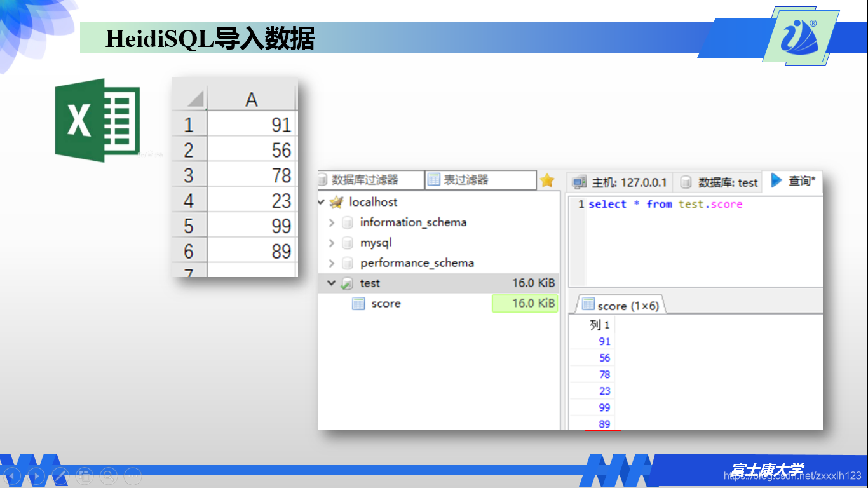Viewport: 868px width, 488px height.
Task: Click the host computer icon beside 127.0.0.1
Action: coord(578,182)
